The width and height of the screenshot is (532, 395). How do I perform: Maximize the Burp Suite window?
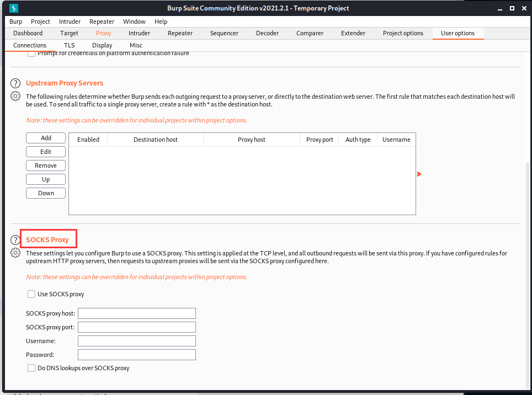[x=512, y=8]
